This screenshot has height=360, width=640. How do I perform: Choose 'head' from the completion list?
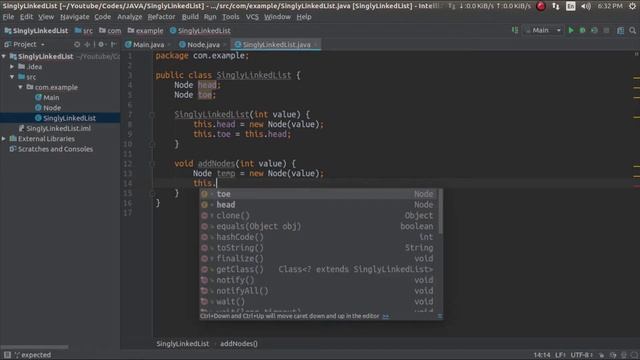pyautogui.click(x=320, y=204)
